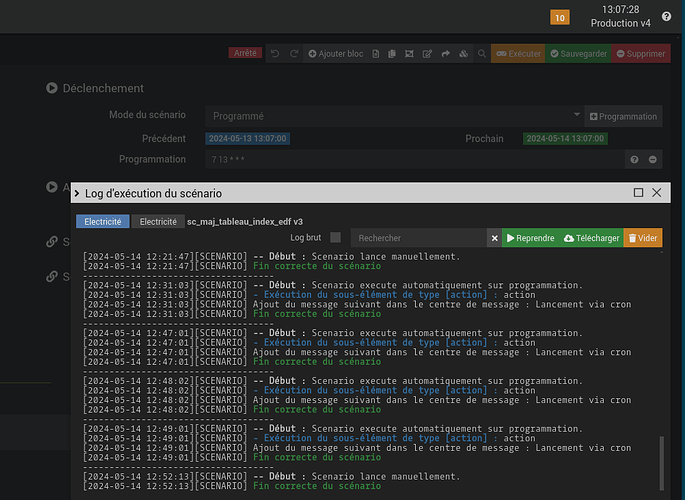
Task: Open the orange 10 messages badge
Action: point(560,18)
